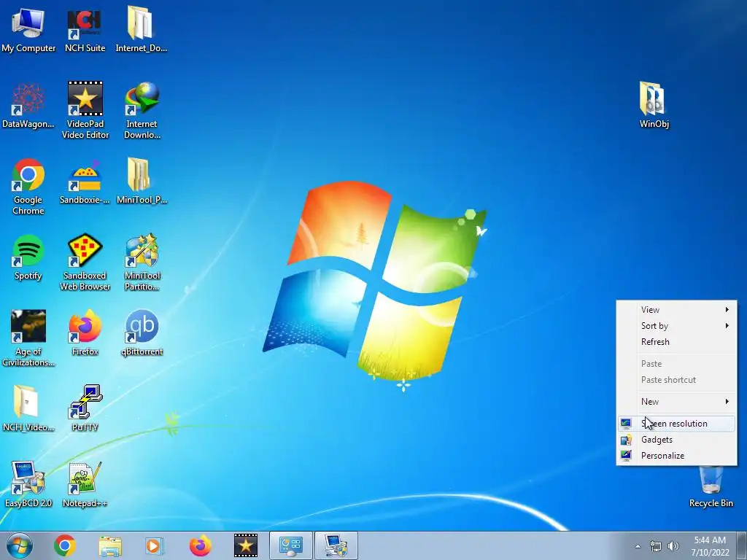747x560 pixels.
Task: Select the Internet_Do... folder icon
Action: 141,28
